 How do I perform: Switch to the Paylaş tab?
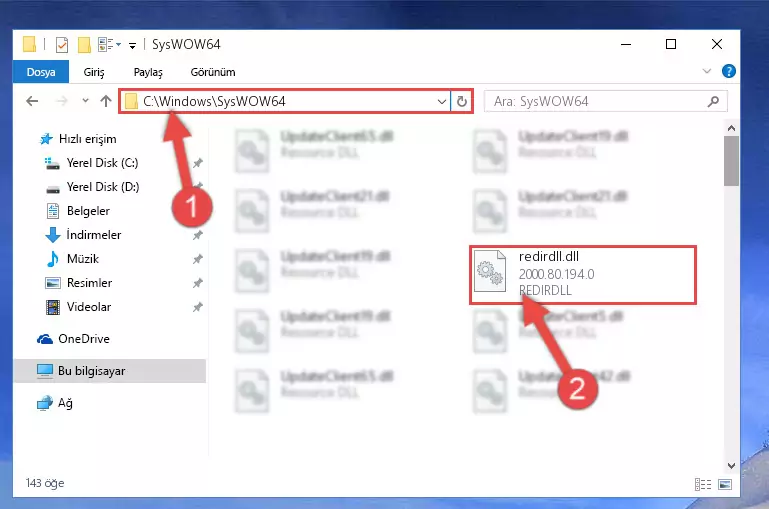point(148,72)
